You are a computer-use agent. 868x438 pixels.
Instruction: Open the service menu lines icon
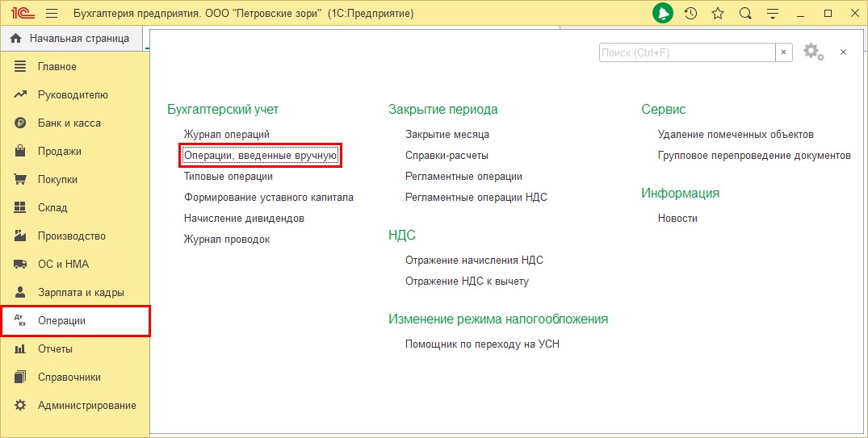click(x=773, y=14)
